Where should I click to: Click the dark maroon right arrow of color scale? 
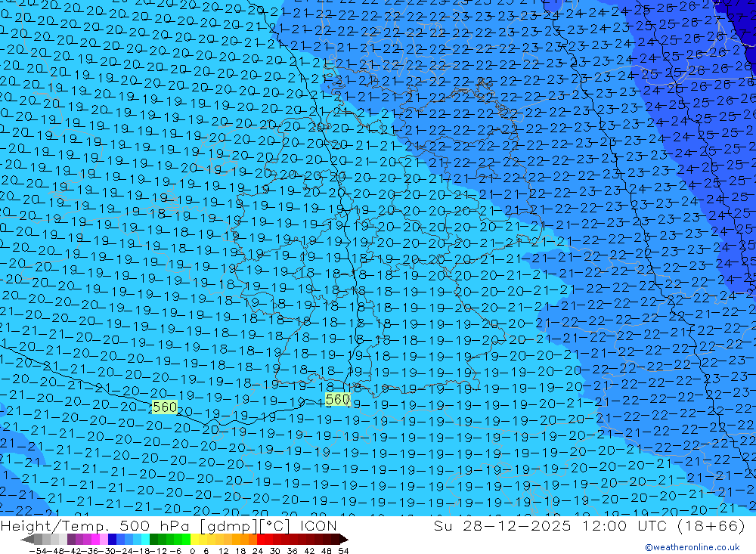344,539
